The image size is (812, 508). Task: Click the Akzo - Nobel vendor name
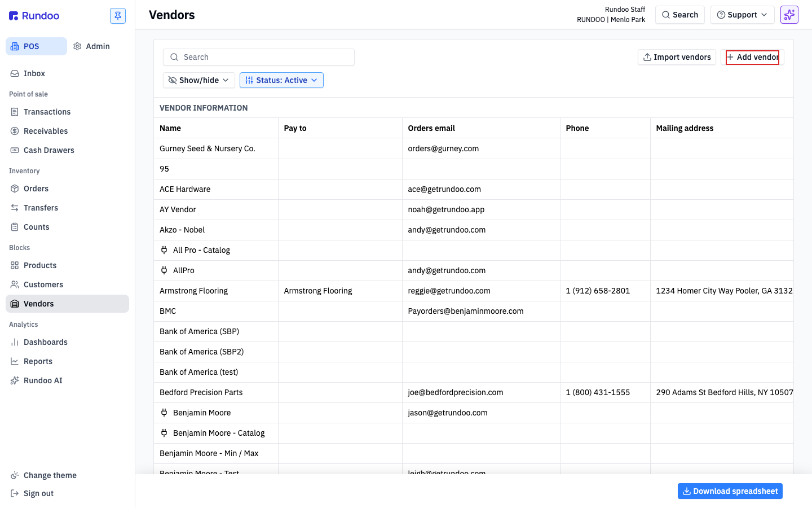tap(182, 230)
